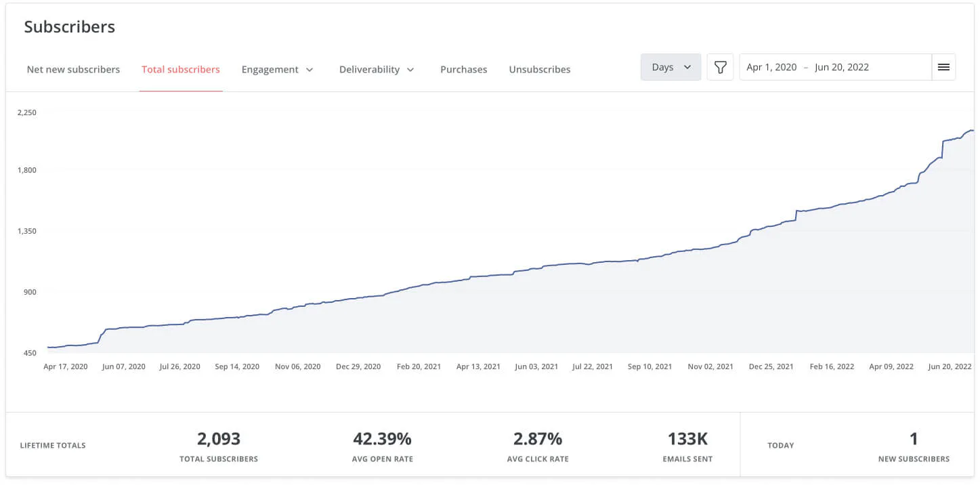Select the 2.87% avg click rate stat
This screenshot has height=485, width=980.
pos(538,439)
